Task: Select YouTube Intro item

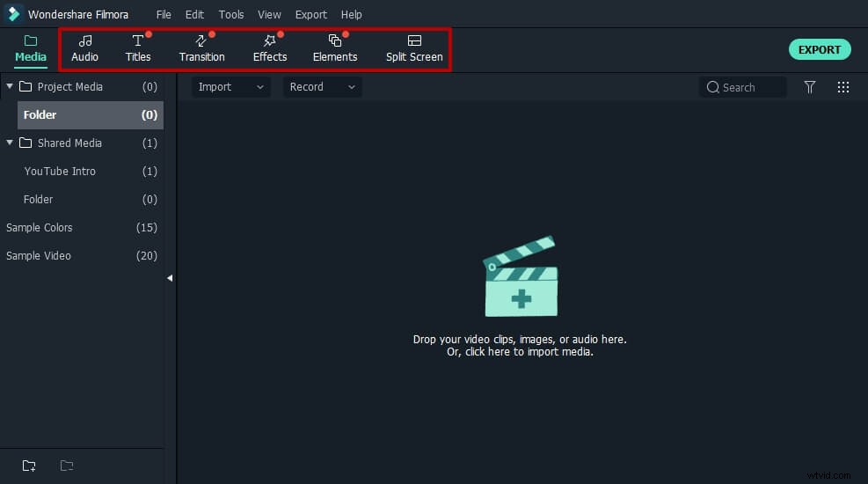Action: pos(82,171)
